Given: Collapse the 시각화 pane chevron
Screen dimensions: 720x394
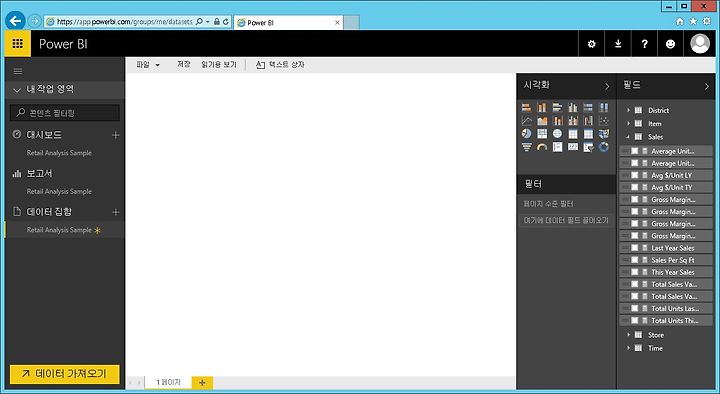Looking at the screenshot, I should click(x=607, y=86).
